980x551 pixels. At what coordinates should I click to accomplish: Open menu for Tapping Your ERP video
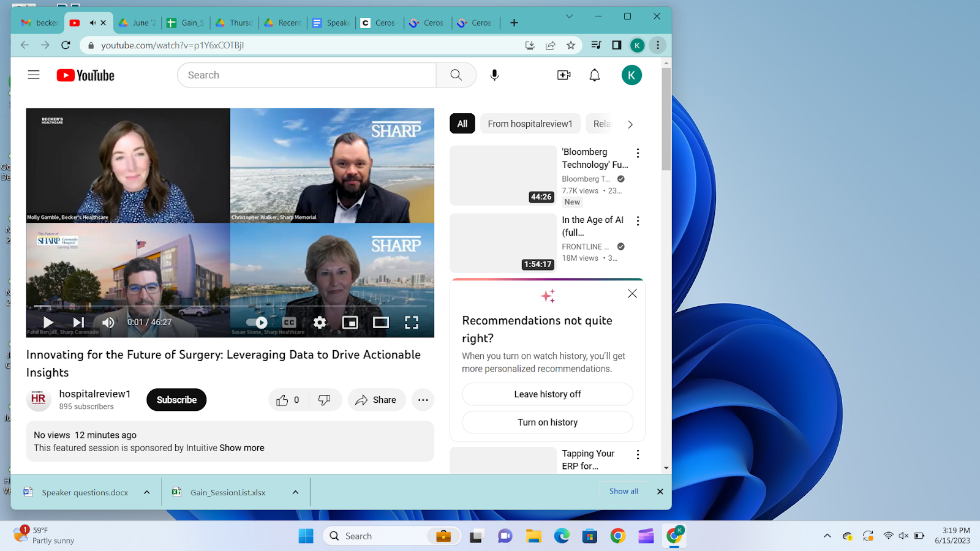click(x=638, y=455)
